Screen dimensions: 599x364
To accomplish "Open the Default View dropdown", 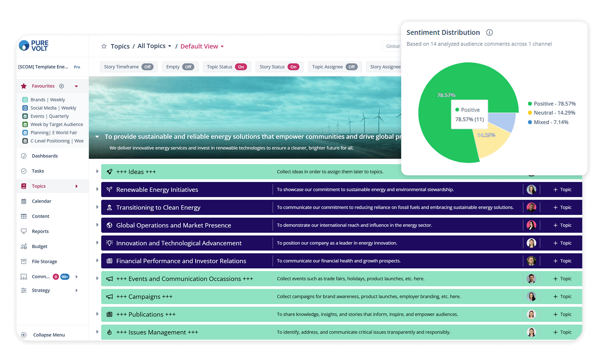I will [202, 46].
